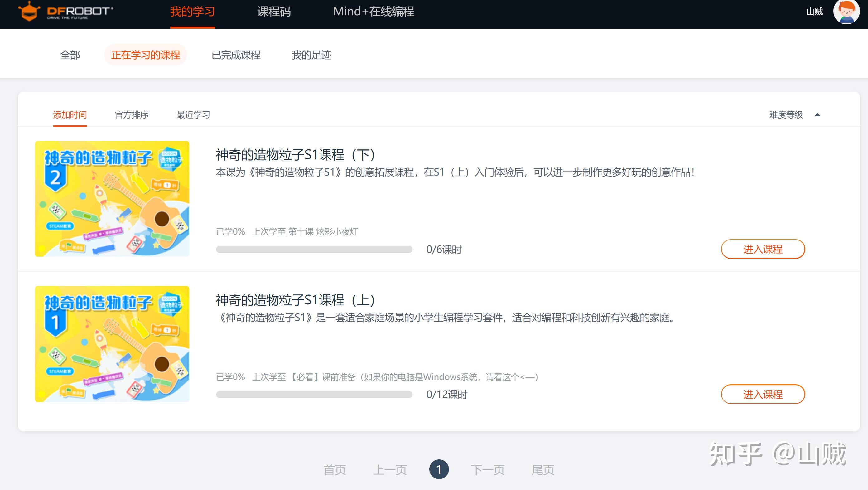
Task: Sort by 官方排序 tab
Action: coord(131,115)
